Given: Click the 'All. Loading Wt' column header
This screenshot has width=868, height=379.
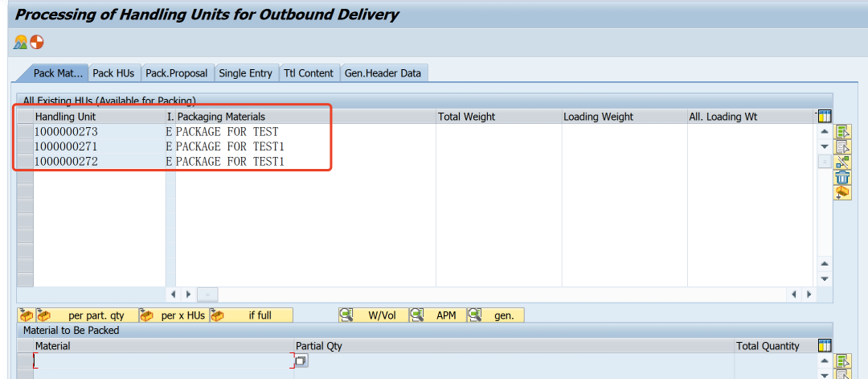Looking at the screenshot, I should 751,117.
